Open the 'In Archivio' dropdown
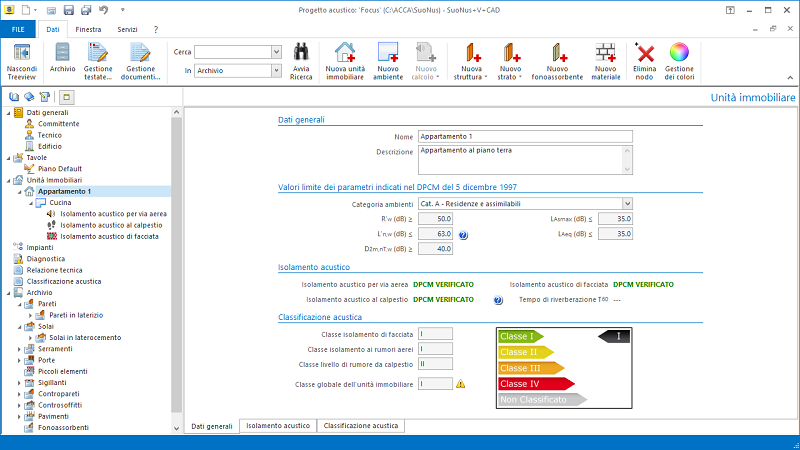Screen dimensions: 800x450 click(276, 70)
